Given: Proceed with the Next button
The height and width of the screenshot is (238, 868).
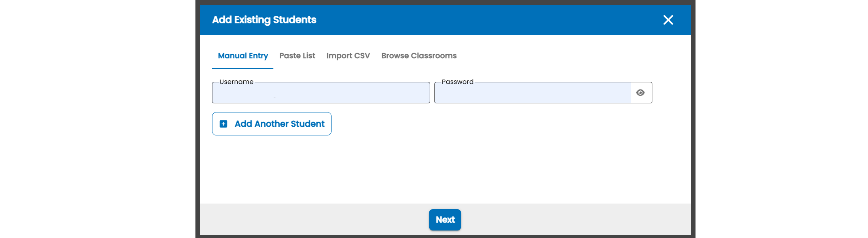Looking at the screenshot, I should pos(445,220).
